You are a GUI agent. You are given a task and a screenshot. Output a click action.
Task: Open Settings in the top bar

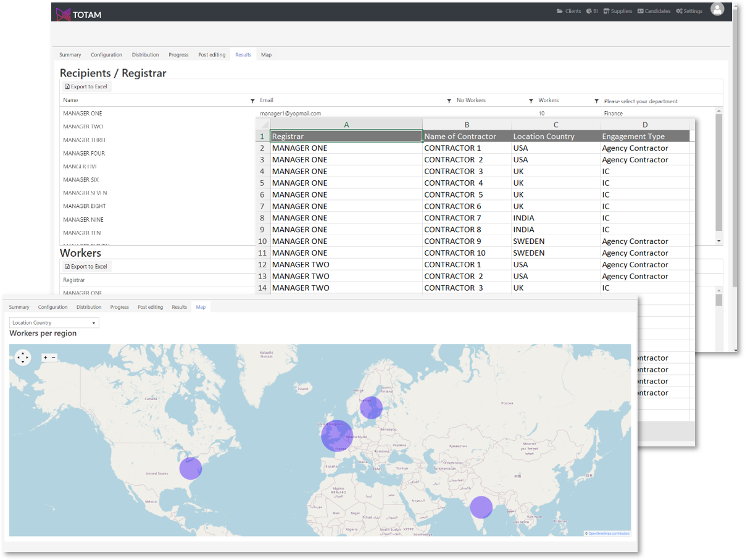(689, 11)
